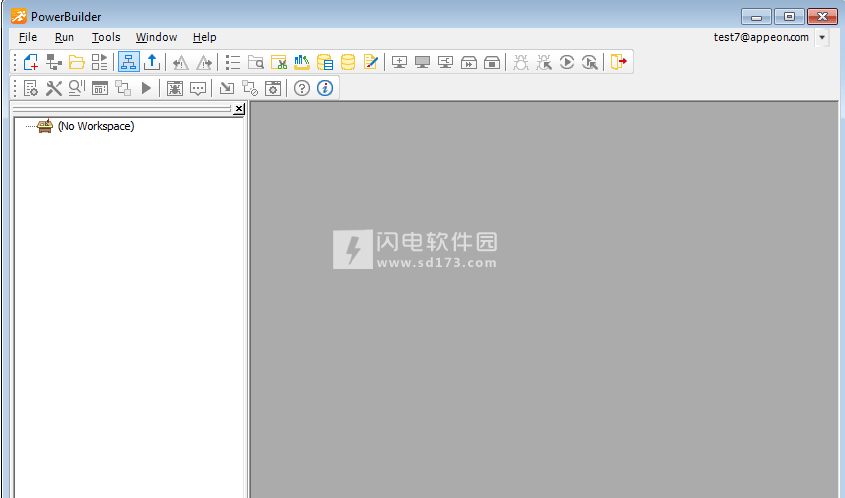The height and width of the screenshot is (498, 845).
Task: Click the speech bubble icon with dots
Action: [198, 88]
